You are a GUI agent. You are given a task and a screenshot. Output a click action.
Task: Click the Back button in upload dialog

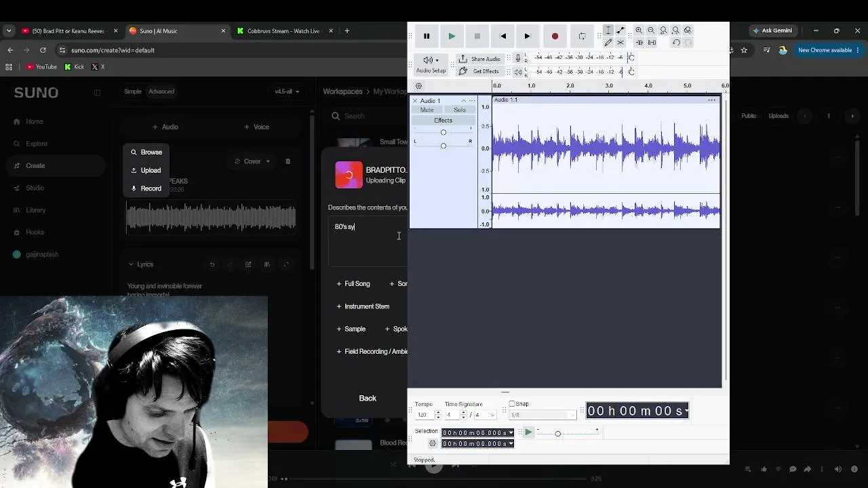click(368, 399)
